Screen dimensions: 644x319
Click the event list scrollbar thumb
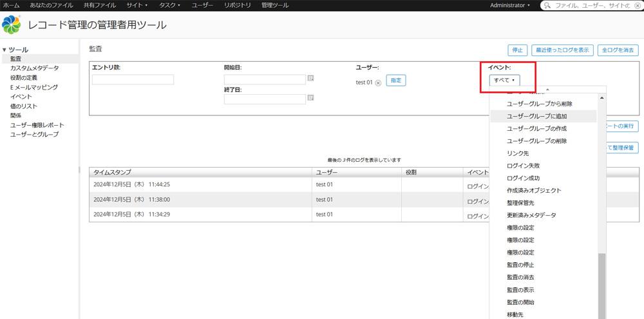pos(601,286)
